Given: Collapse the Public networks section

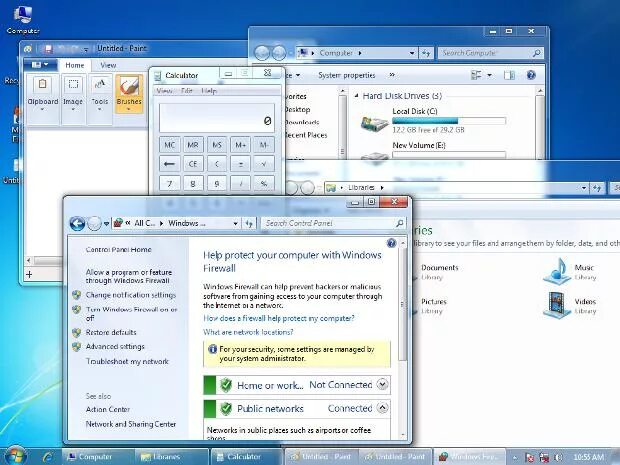Looking at the screenshot, I should pyautogui.click(x=382, y=408).
